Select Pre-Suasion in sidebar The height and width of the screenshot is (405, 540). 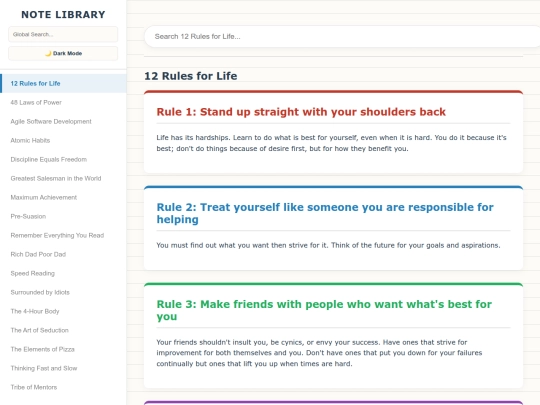(x=63, y=216)
